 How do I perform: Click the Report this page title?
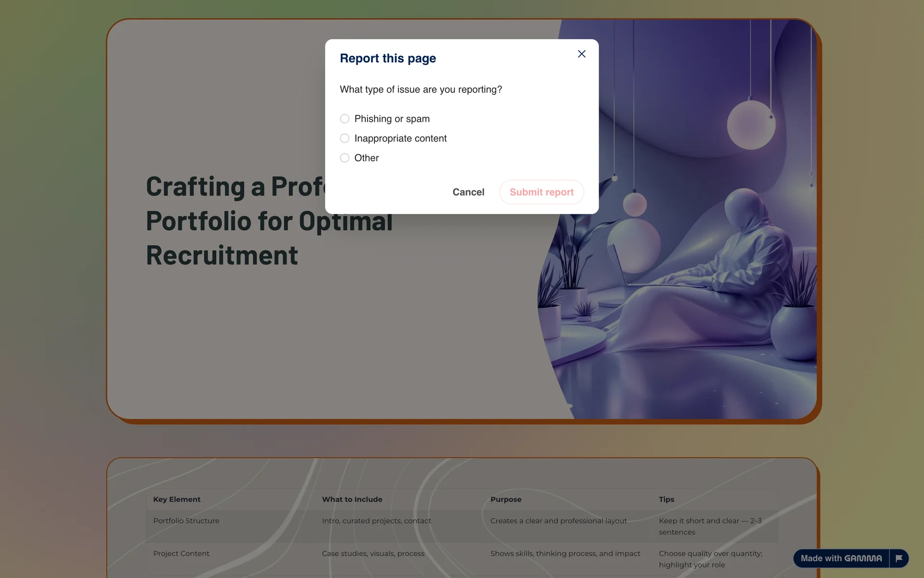388,58
